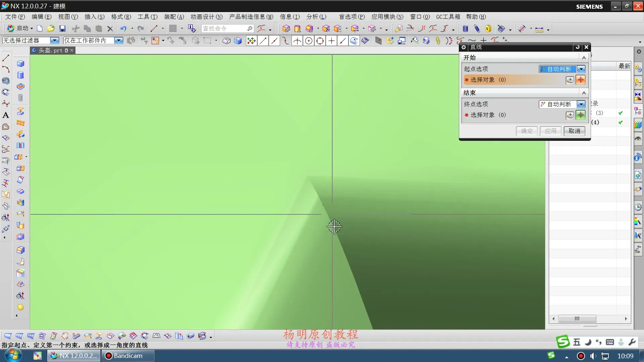Click the 取消 button

click(574, 131)
